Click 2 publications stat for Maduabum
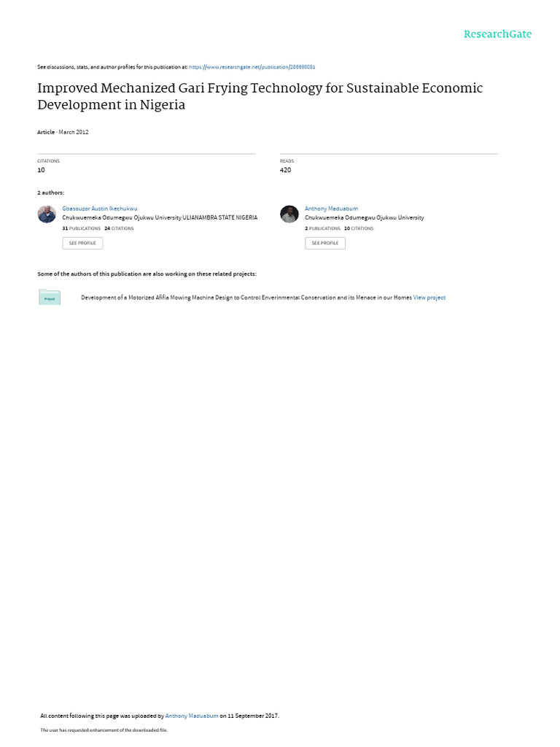Viewport: 560px width, 747px height. click(x=322, y=228)
